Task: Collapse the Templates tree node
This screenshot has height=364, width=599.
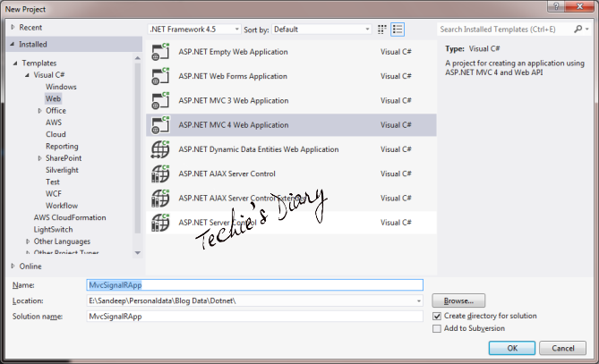Action: click(x=15, y=63)
